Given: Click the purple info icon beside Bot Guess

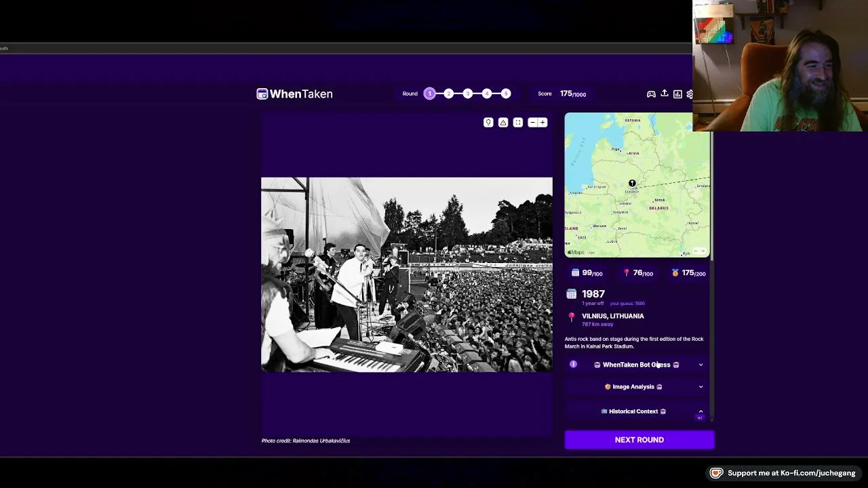Looking at the screenshot, I should (574, 365).
